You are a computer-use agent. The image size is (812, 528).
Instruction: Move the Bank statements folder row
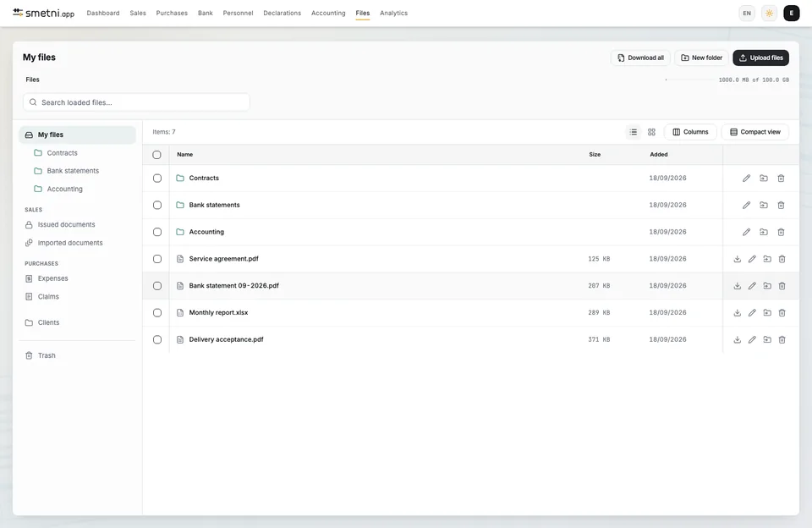point(763,205)
